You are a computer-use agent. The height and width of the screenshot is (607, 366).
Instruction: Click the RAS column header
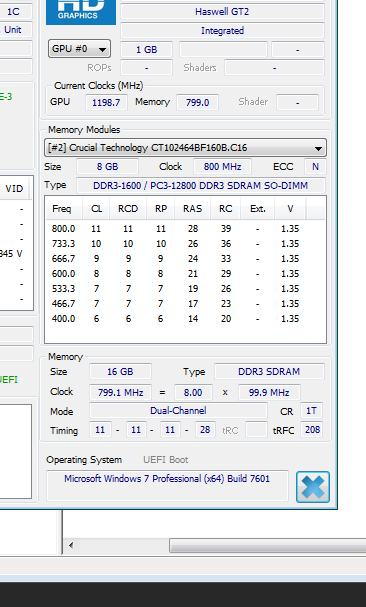[x=193, y=209]
